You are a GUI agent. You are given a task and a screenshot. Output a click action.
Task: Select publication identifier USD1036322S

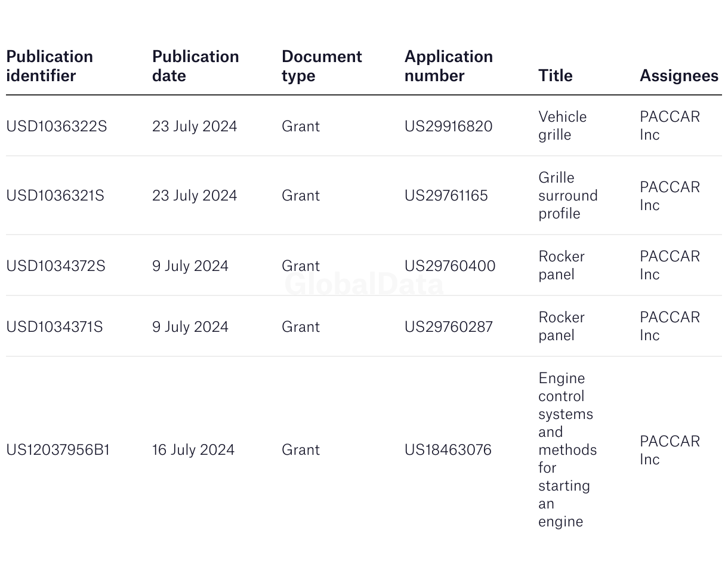[x=57, y=127]
